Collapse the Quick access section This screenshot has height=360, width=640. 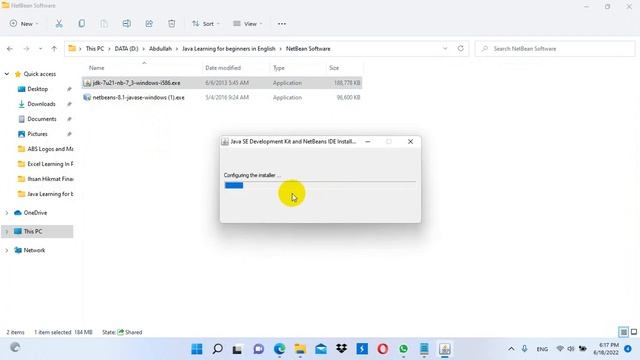tap(7, 74)
